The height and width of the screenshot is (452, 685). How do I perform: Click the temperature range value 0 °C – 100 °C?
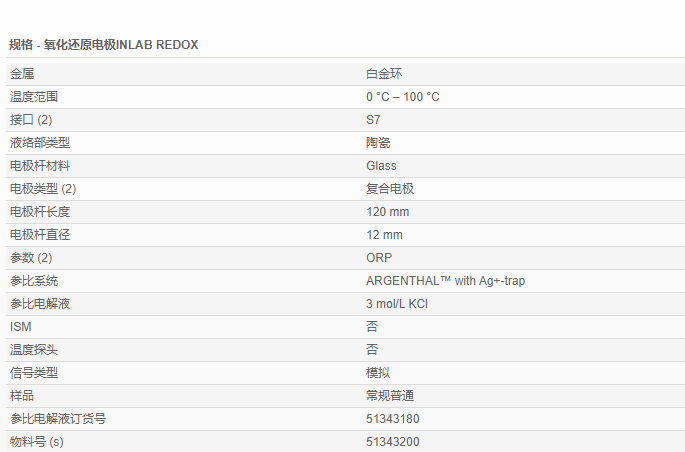402,97
